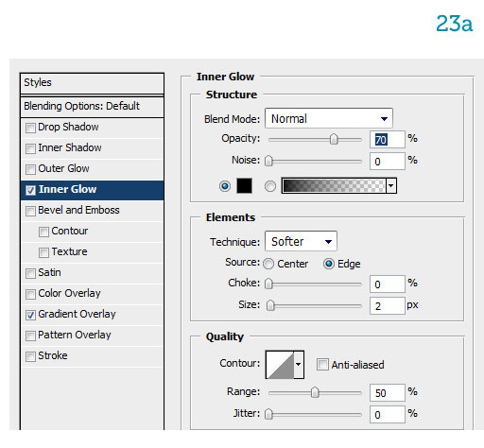Image resolution: width=484 pixels, height=448 pixels.
Task: Tick the Stroke checkbox
Action: pos(30,356)
